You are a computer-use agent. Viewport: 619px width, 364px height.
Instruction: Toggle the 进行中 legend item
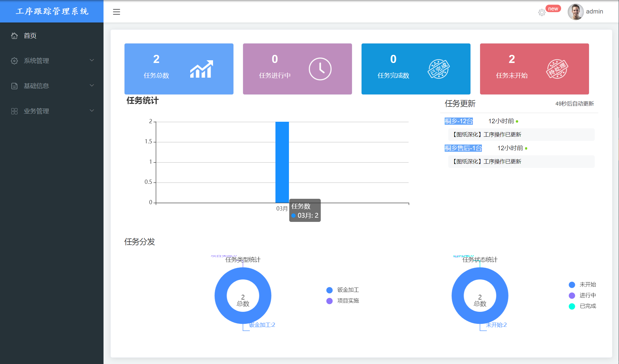click(x=582, y=295)
